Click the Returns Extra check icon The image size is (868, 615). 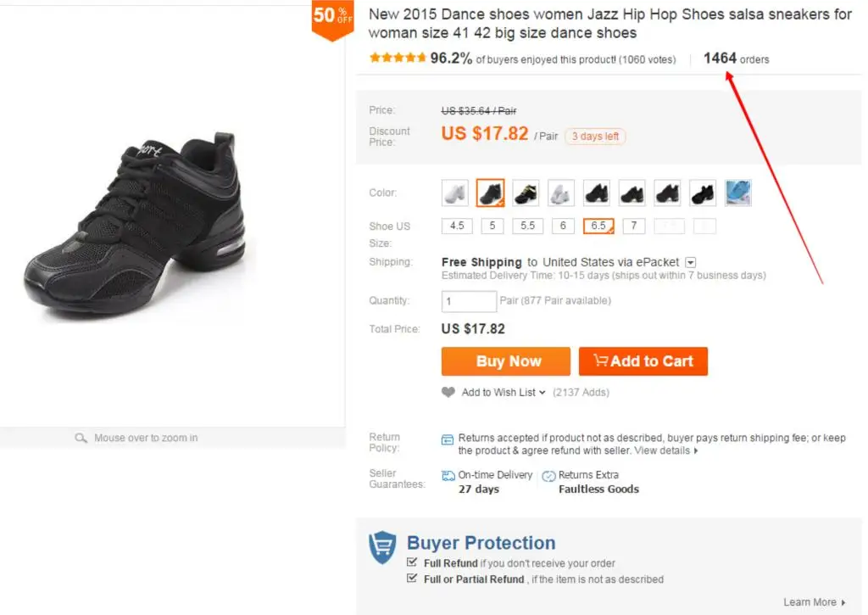point(548,476)
